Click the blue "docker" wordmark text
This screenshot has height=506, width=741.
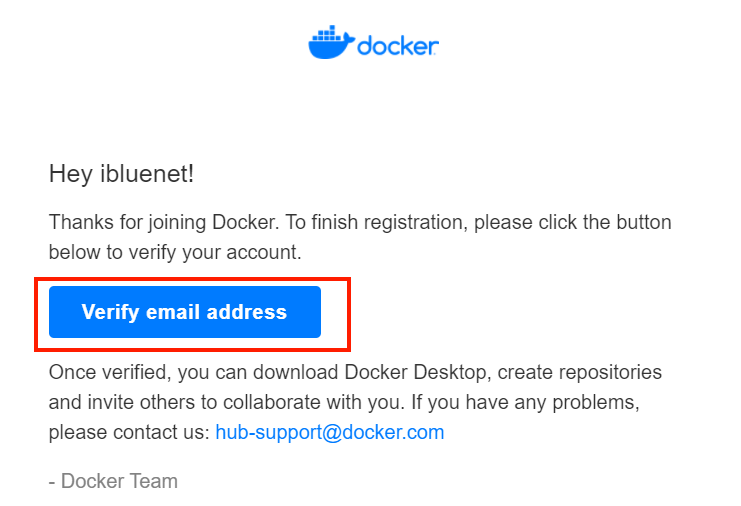coord(398,45)
